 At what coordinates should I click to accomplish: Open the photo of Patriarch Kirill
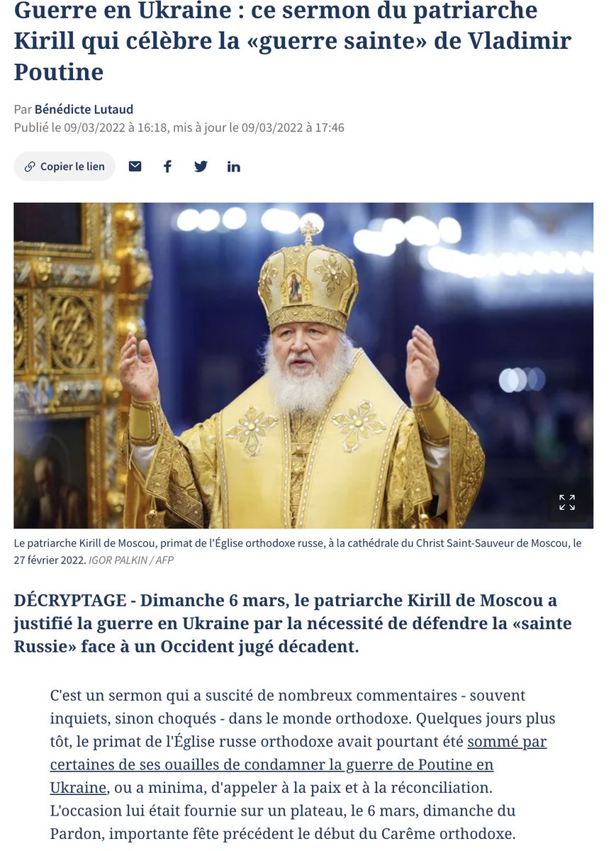tap(303, 365)
